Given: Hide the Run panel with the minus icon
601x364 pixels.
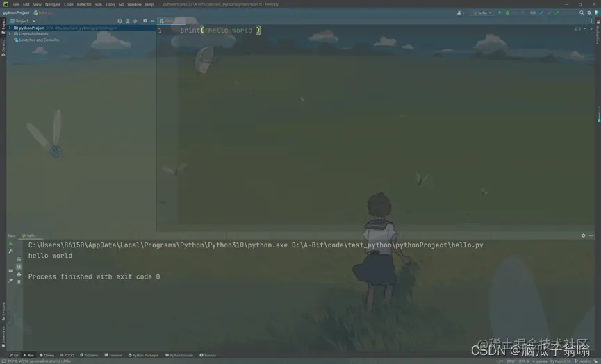Looking at the screenshot, I should (x=591, y=235).
